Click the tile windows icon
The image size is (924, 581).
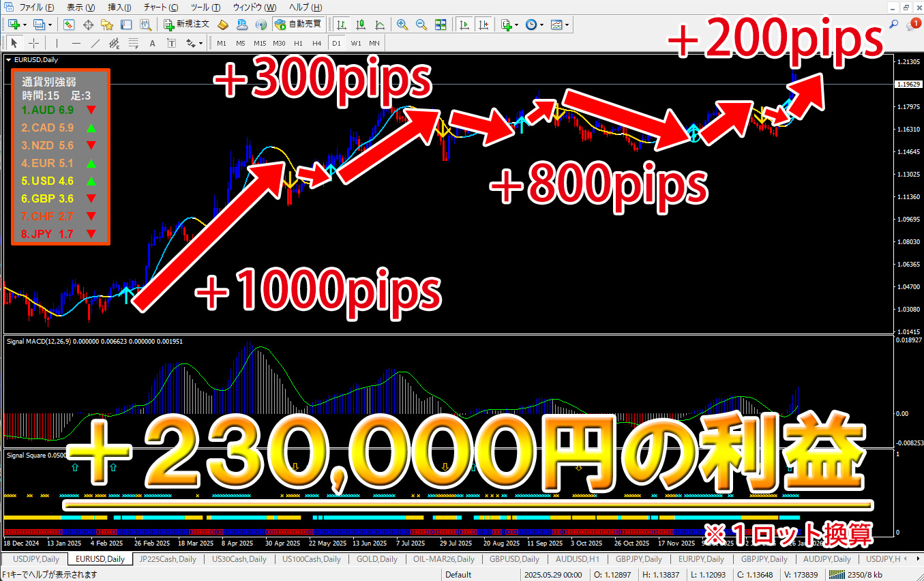(x=441, y=25)
